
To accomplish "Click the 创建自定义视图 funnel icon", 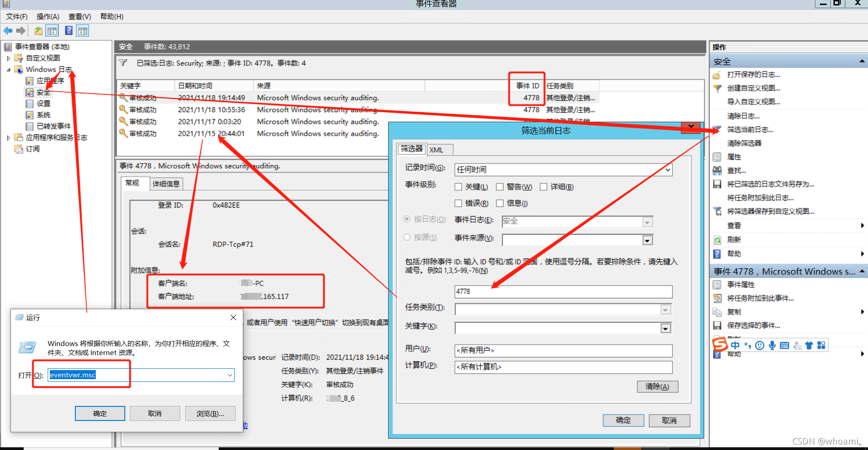I will click(x=717, y=89).
